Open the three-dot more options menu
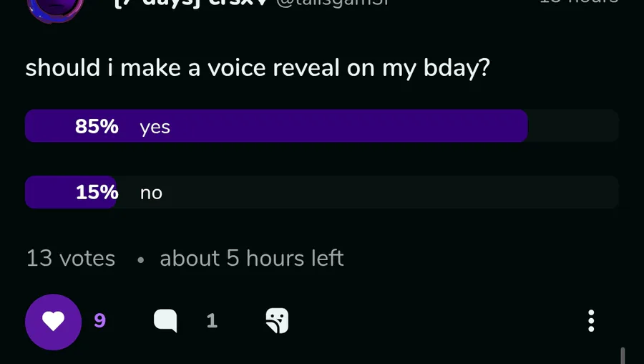The height and width of the screenshot is (364, 644). pyautogui.click(x=591, y=321)
